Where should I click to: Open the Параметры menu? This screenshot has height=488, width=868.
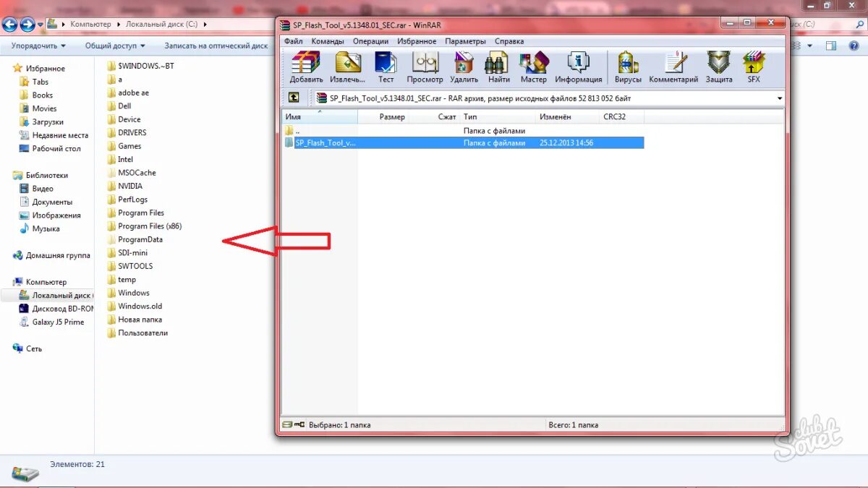click(x=466, y=41)
